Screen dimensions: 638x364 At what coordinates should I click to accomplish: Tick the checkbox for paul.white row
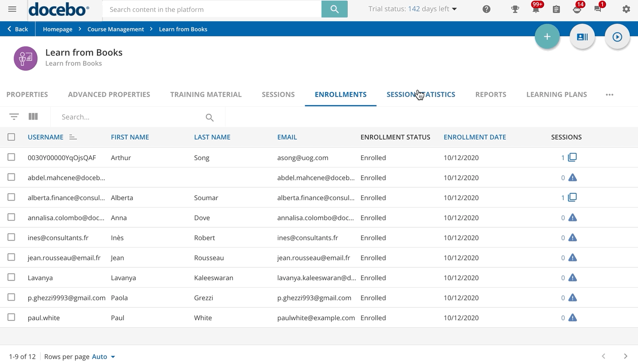[12, 318]
